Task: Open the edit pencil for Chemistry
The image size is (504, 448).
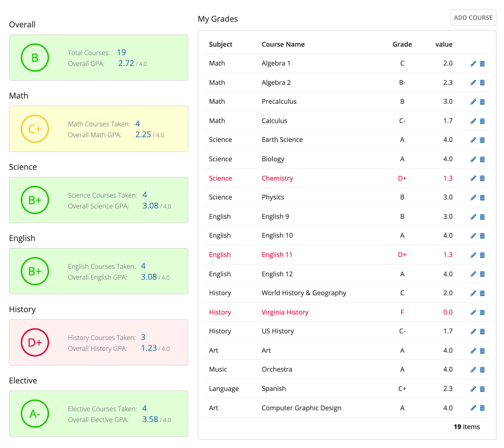Action: point(473,178)
